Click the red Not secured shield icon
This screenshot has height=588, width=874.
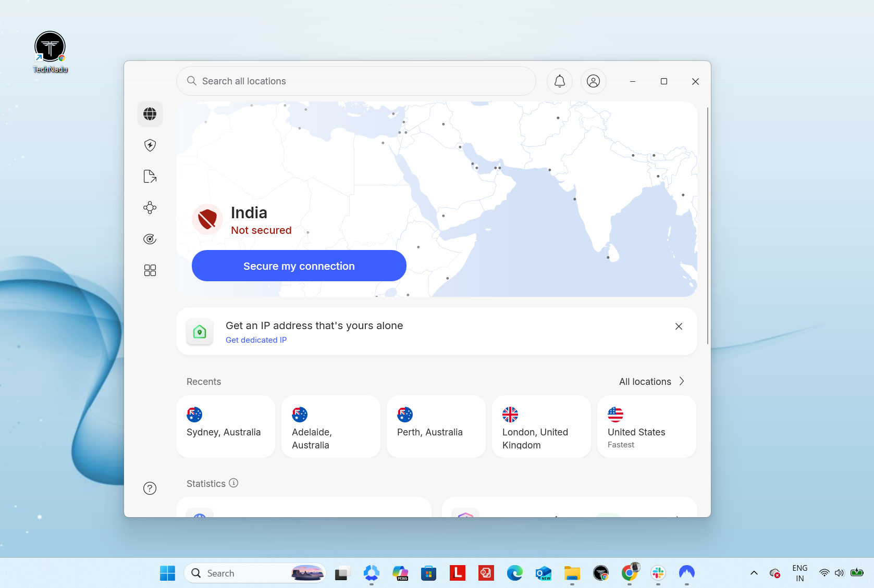(207, 219)
